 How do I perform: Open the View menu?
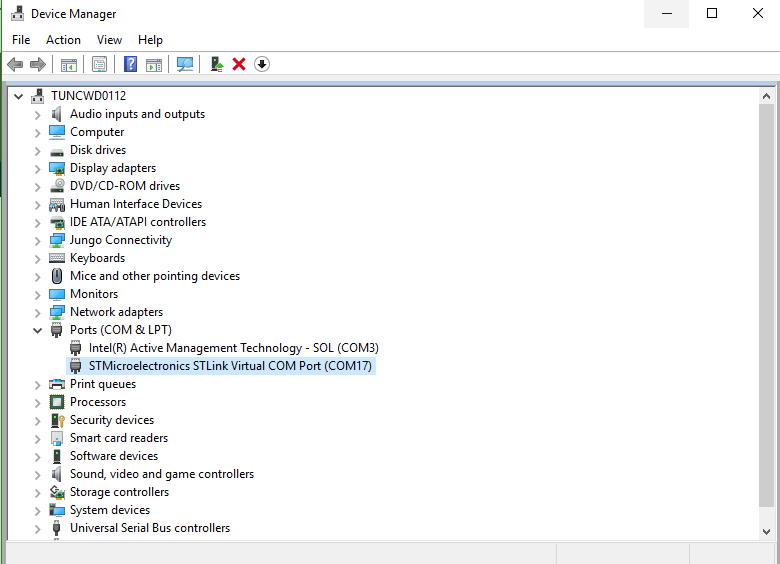coord(109,40)
